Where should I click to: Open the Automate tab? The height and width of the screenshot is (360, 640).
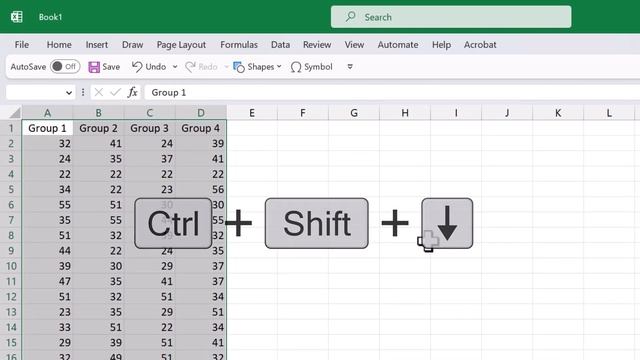pos(398,44)
